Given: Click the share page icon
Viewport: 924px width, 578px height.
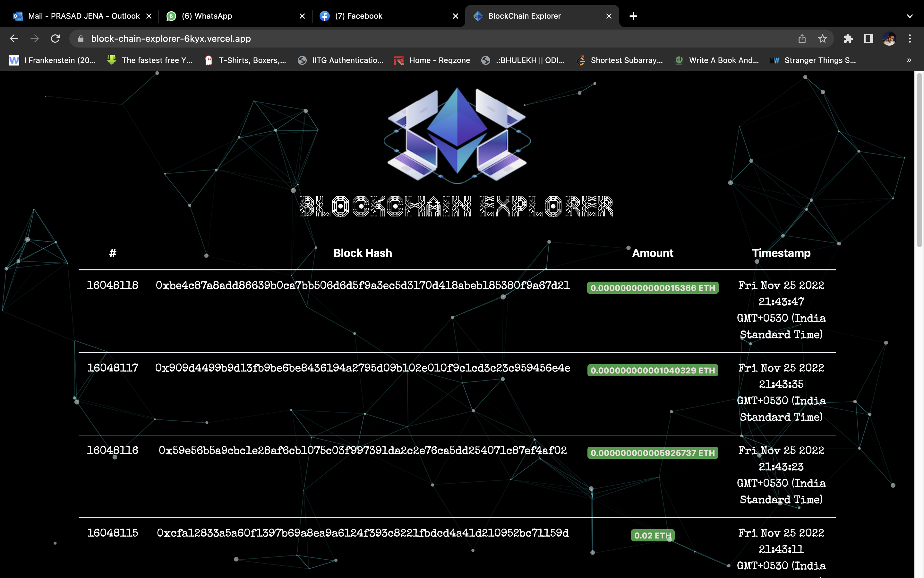Looking at the screenshot, I should point(802,39).
